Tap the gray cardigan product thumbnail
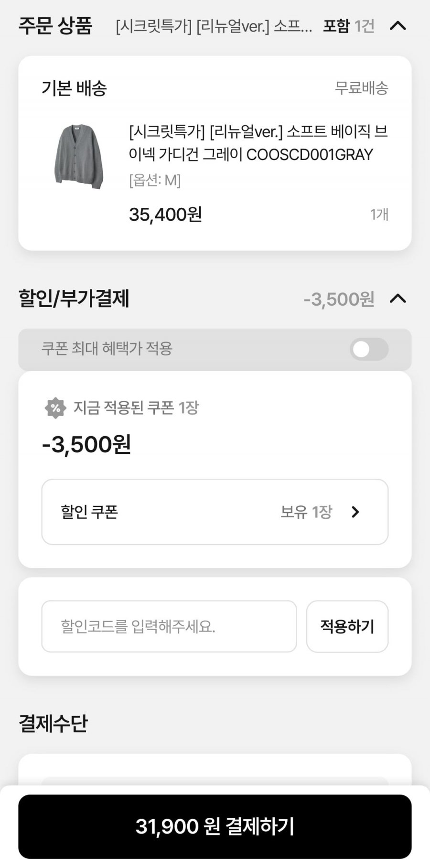430x868 pixels. (x=79, y=156)
